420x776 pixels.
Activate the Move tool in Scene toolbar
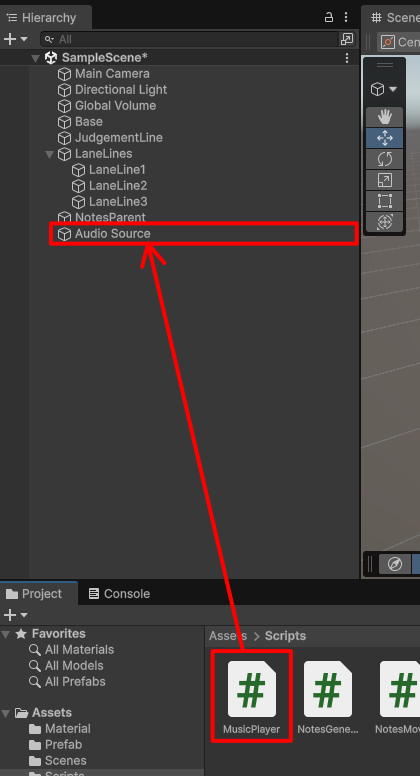(385, 138)
